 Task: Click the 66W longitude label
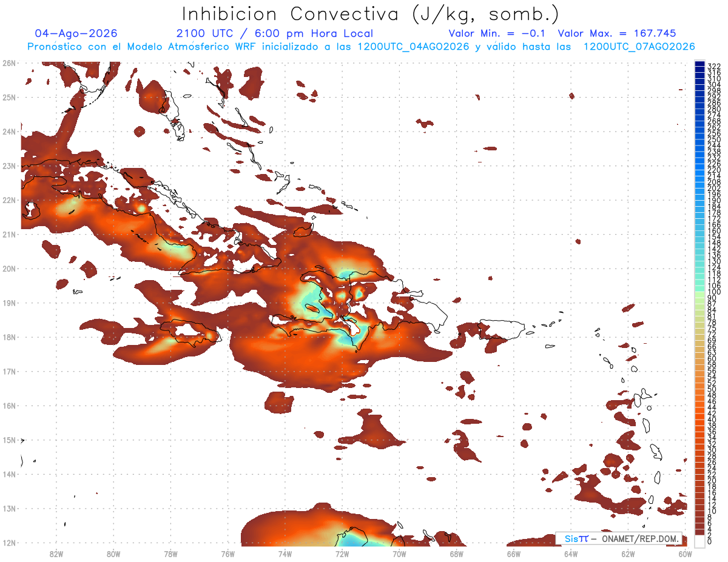514,554
